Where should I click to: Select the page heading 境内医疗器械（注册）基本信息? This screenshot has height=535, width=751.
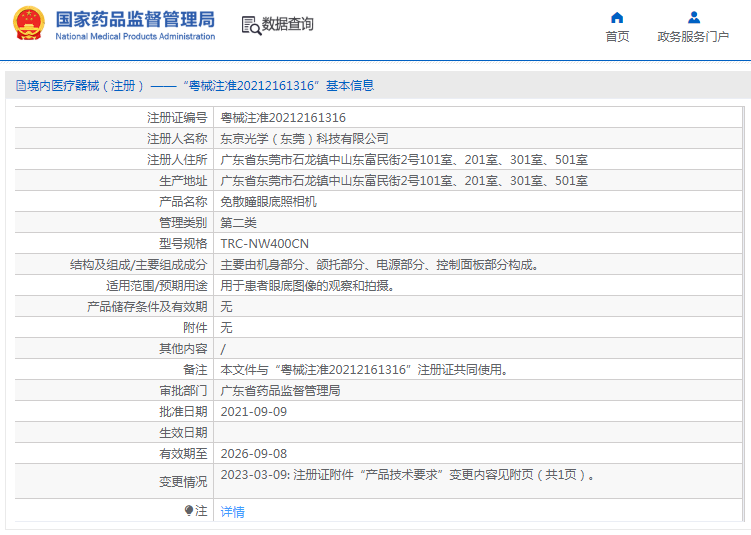coord(201,86)
